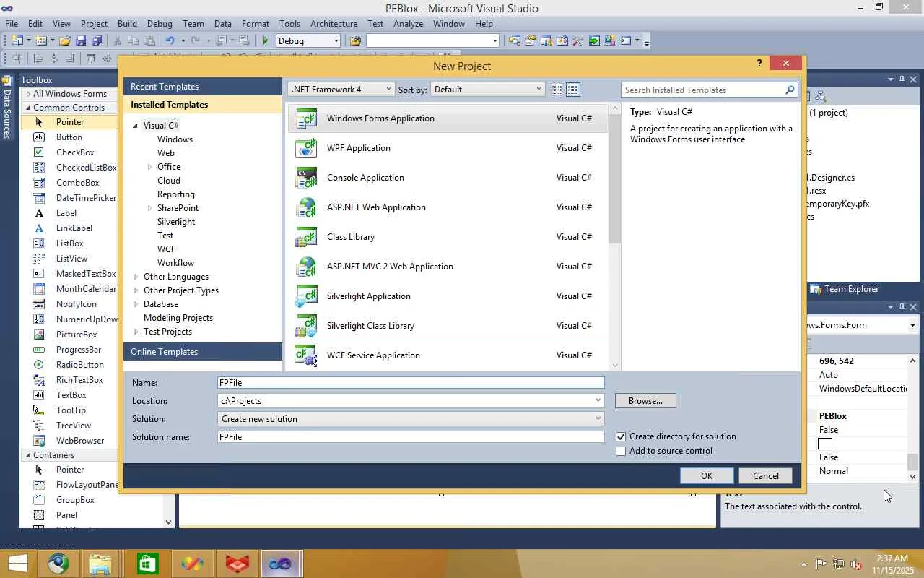Open the Debug configuration dropdown
The height and width of the screenshot is (578, 924).
308,41
